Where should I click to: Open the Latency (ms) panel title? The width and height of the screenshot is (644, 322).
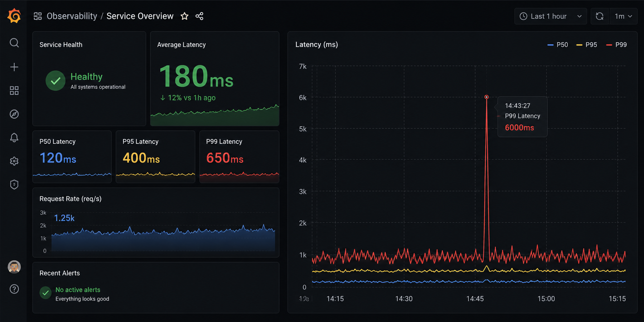tap(317, 44)
